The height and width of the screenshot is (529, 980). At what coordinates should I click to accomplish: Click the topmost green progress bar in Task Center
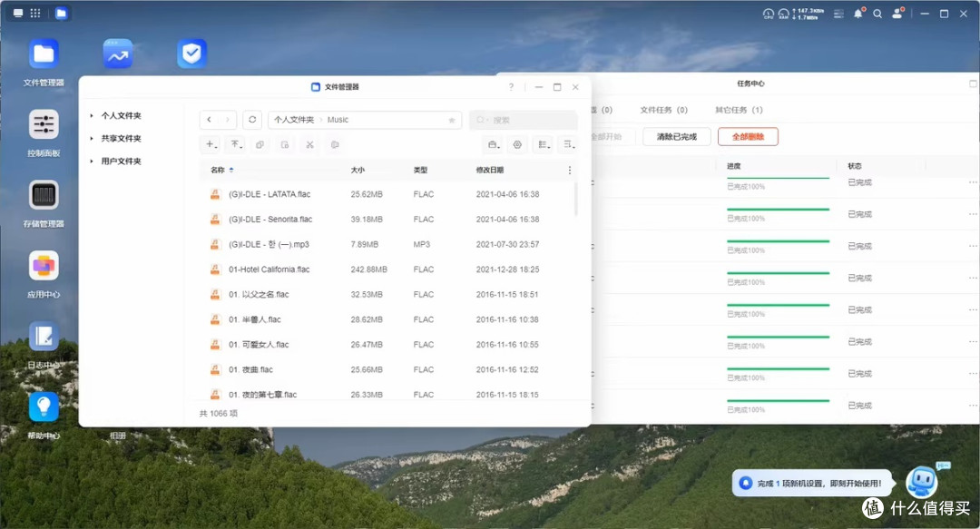coord(779,178)
